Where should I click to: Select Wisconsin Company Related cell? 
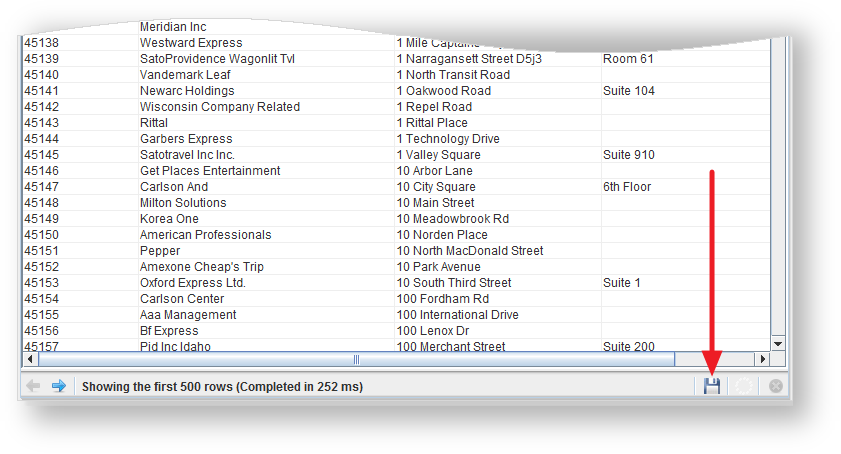(266, 107)
